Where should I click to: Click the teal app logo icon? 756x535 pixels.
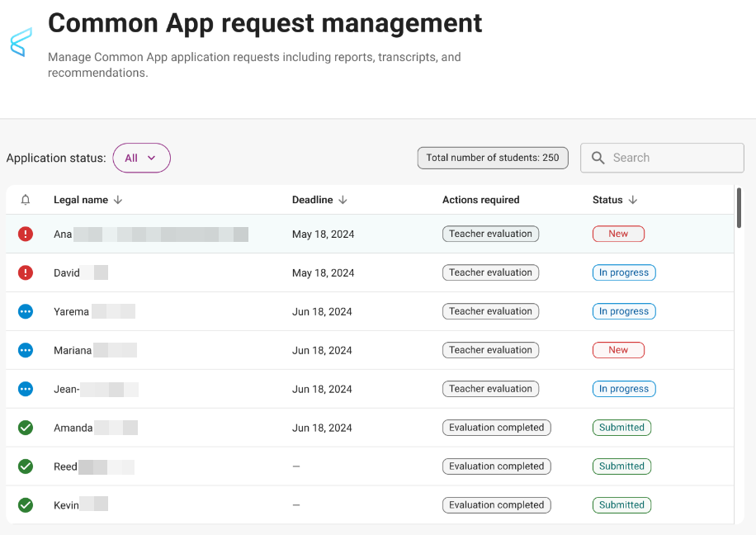pos(20,43)
